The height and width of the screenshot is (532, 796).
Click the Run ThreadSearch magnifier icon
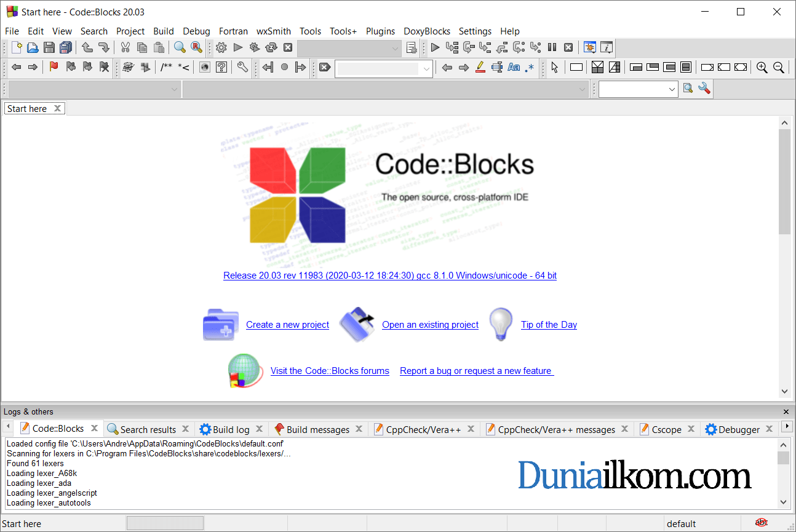(688, 89)
